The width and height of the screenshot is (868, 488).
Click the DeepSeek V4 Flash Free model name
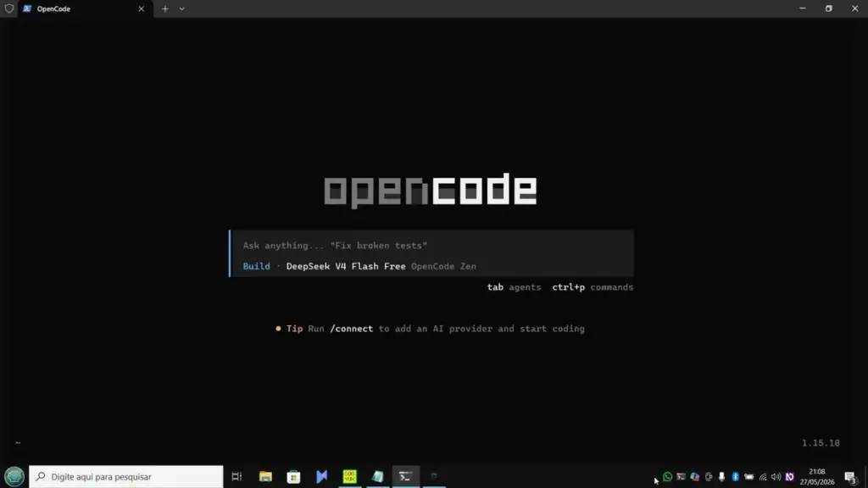click(346, 266)
